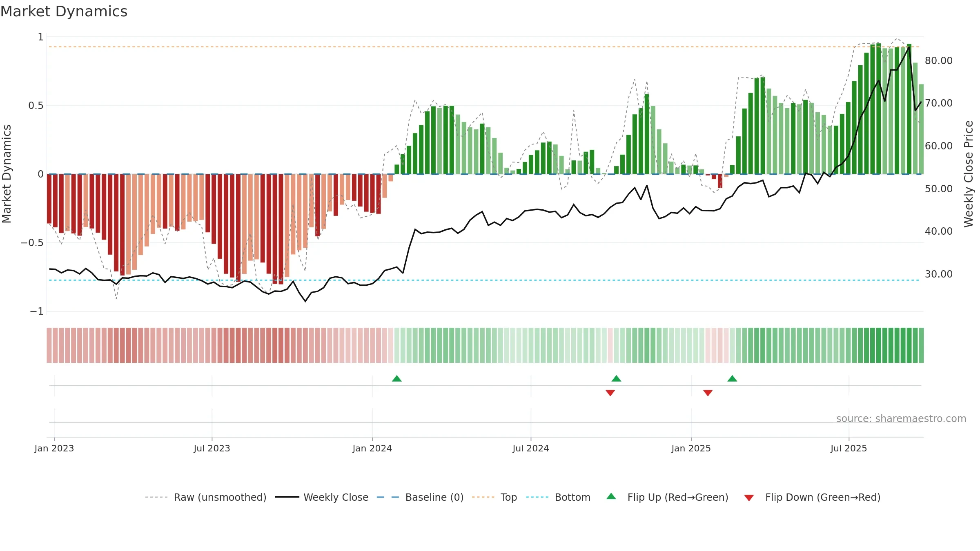980x551 pixels.
Task: Toggle the Top legend entry
Action: [x=494, y=497]
